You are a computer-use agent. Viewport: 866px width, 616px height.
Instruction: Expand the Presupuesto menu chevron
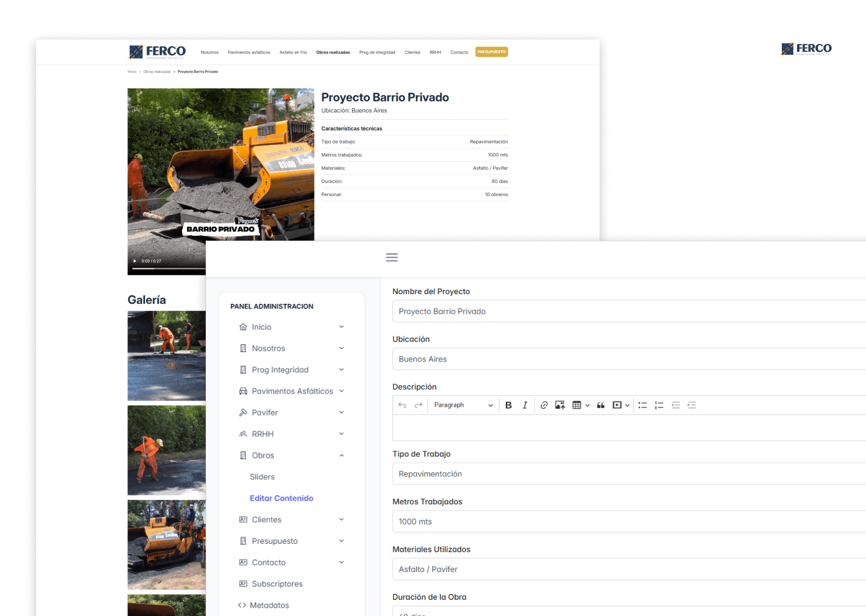point(342,541)
